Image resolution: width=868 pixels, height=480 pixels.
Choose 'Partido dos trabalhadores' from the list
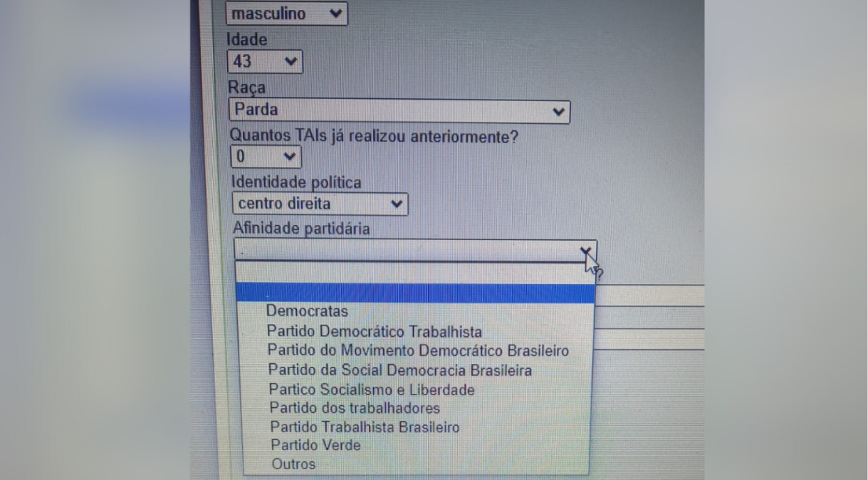point(352,408)
